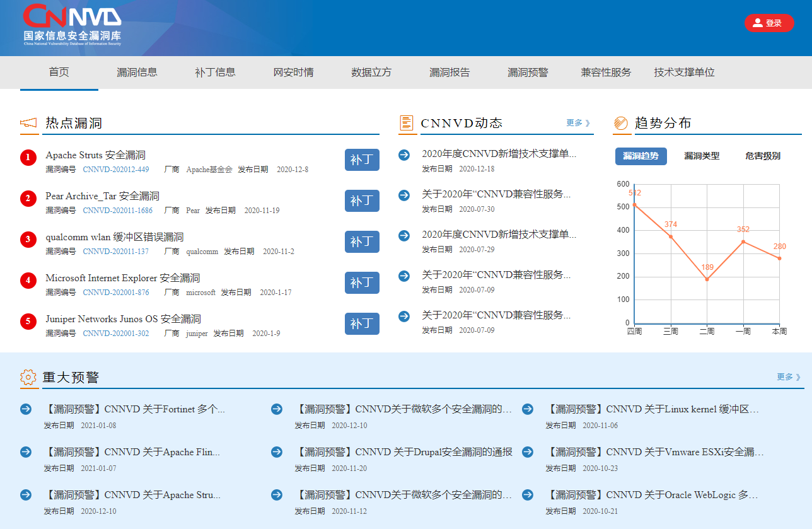
Task: Click 更多 link in 重大预警 section
Action: (789, 377)
